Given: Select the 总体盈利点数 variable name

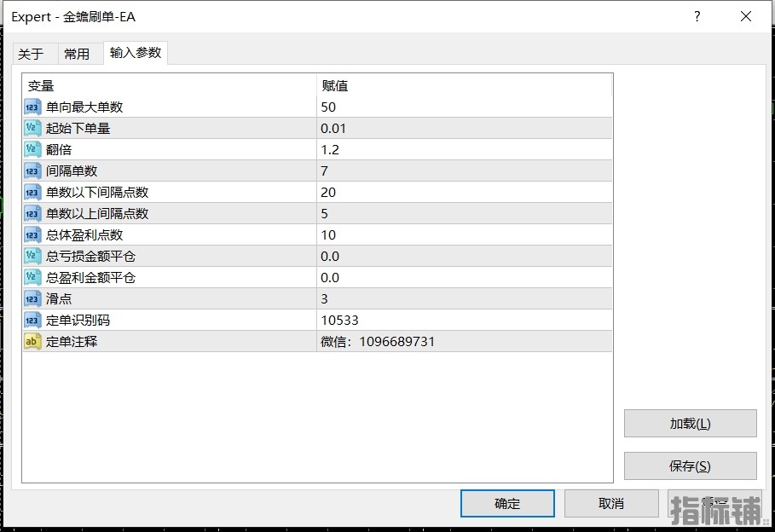Looking at the screenshot, I should tap(84, 234).
